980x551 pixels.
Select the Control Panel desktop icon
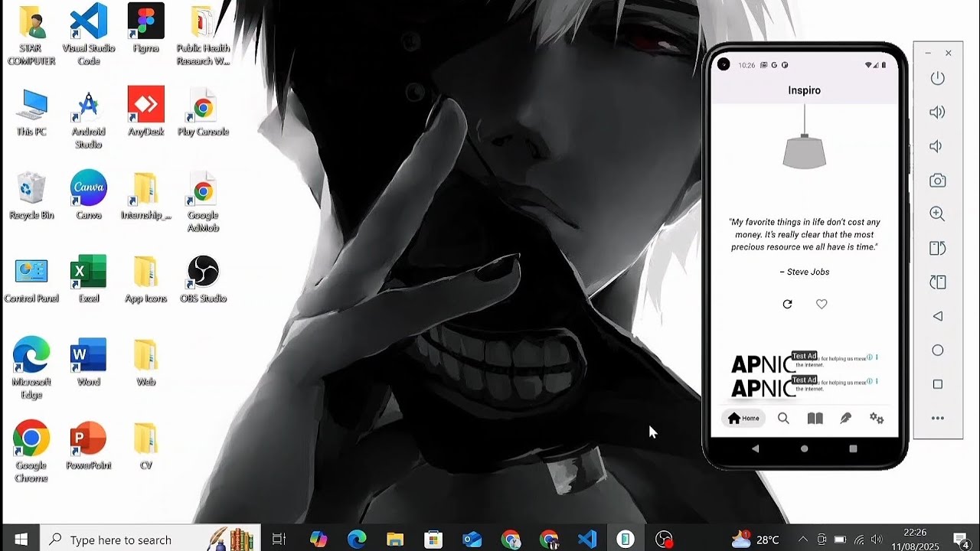click(x=31, y=279)
